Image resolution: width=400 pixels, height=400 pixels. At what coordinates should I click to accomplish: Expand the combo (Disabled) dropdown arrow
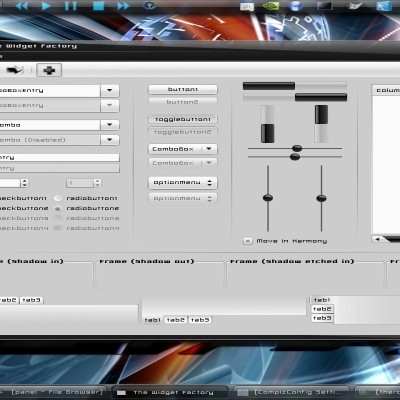point(110,140)
